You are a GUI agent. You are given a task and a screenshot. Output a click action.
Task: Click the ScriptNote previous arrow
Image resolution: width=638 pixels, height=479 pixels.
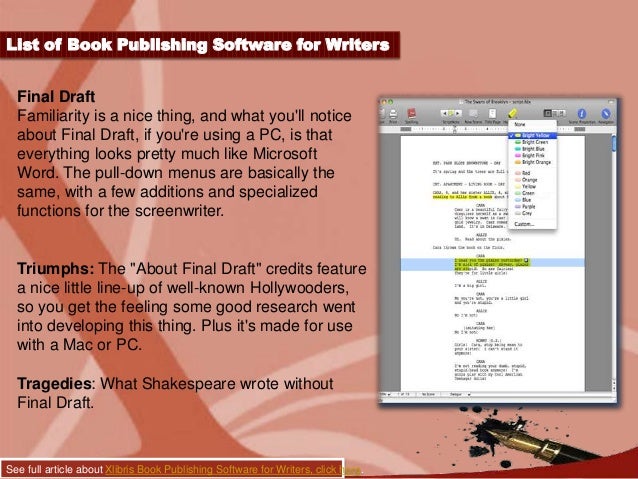tap(444, 113)
